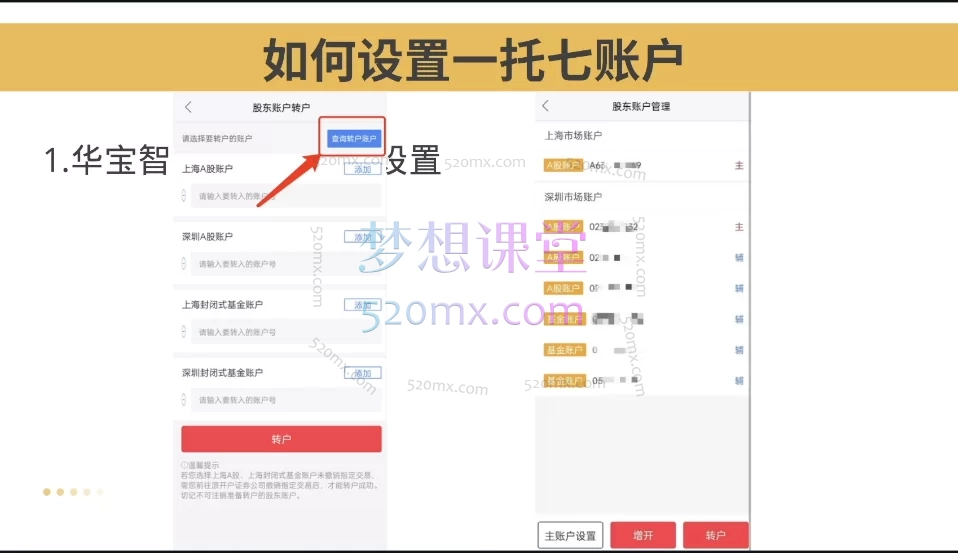Click small icon beside 上海封闭式基金账户 input

pos(183,331)
